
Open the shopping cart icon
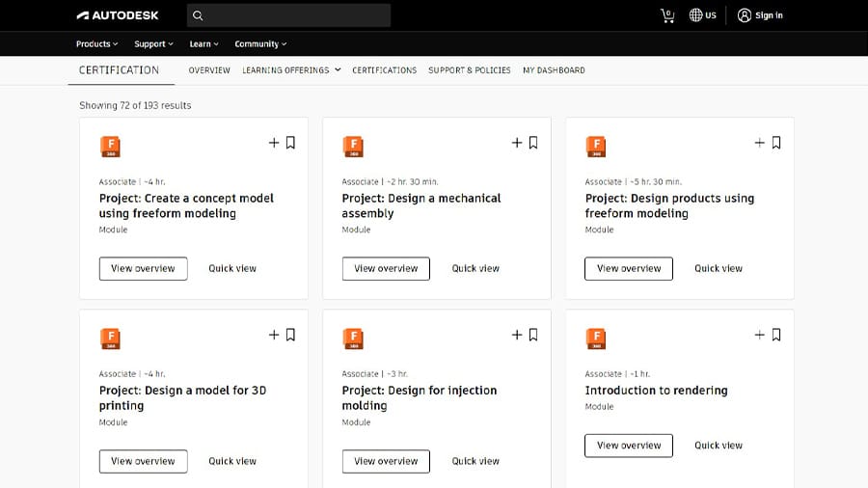pyautogui.click(x=667, y=15)
